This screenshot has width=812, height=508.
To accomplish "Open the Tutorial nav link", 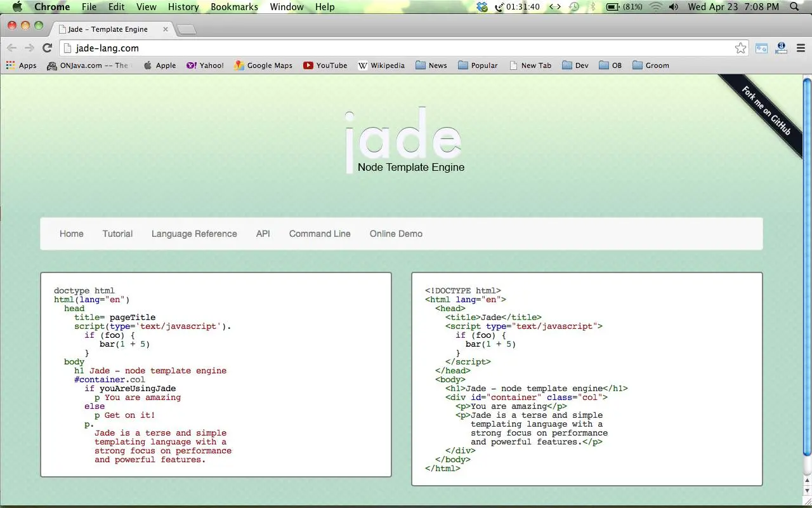I will click(118, 234).
